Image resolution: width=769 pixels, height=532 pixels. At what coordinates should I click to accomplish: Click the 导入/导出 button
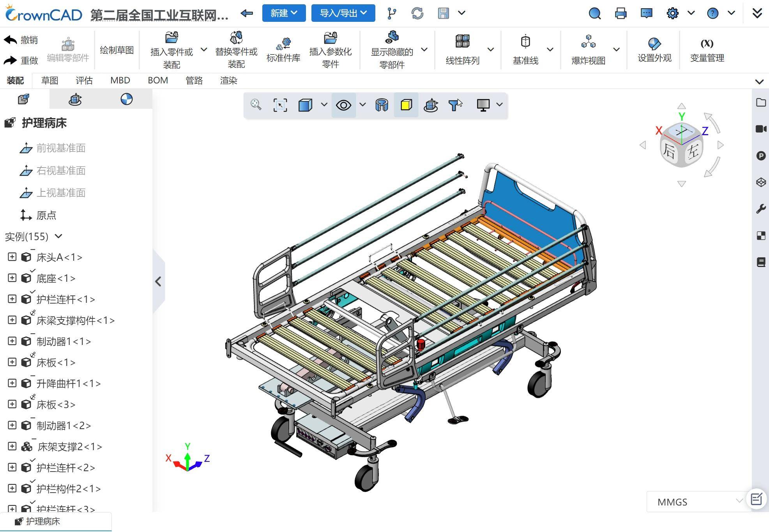coord(343,13)
